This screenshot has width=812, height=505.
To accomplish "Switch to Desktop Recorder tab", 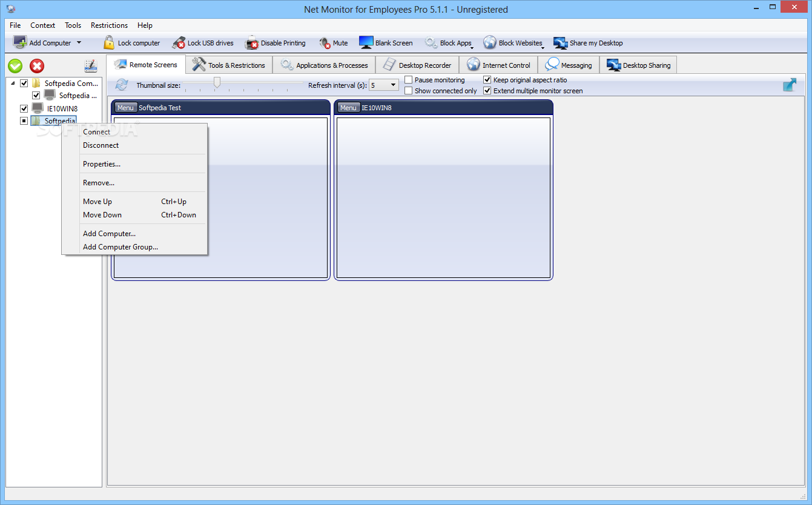I will 417,65.
